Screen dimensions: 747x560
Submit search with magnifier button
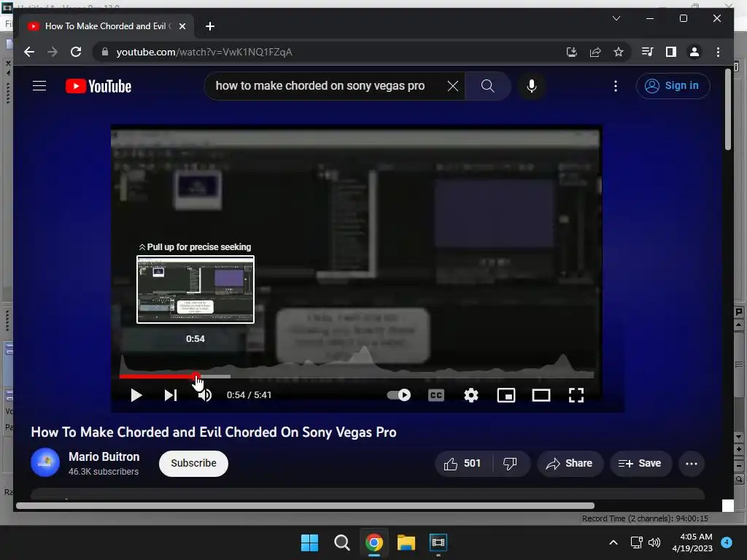click(487, 86)
